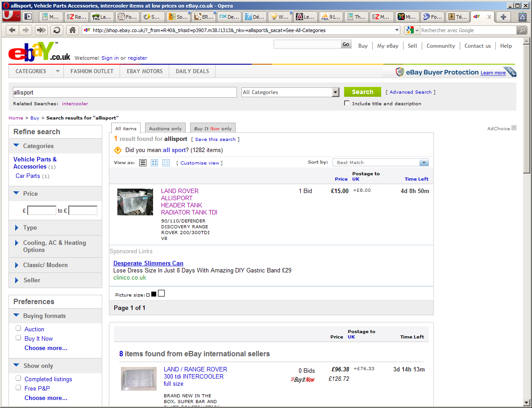
Task: Click the browser Back arrow
Action: 12,30
